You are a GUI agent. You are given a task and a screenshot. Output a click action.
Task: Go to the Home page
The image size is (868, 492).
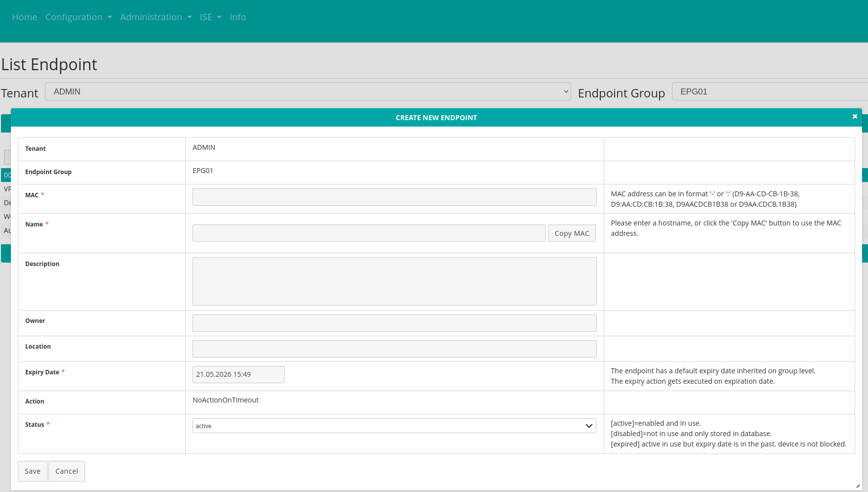tap(24, 17)
